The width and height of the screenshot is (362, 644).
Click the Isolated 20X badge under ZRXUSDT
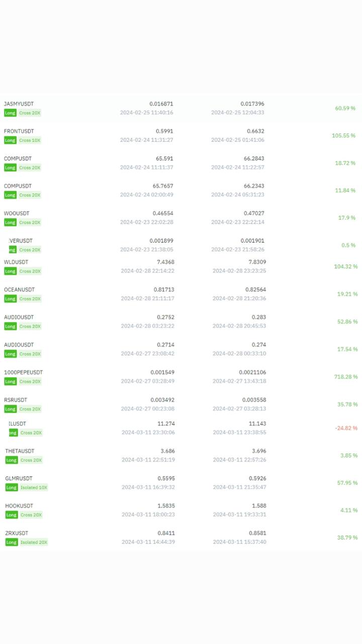point(34,542)
